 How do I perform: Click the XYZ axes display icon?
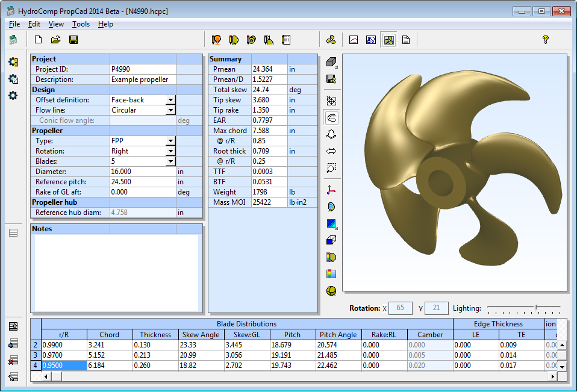331,190
